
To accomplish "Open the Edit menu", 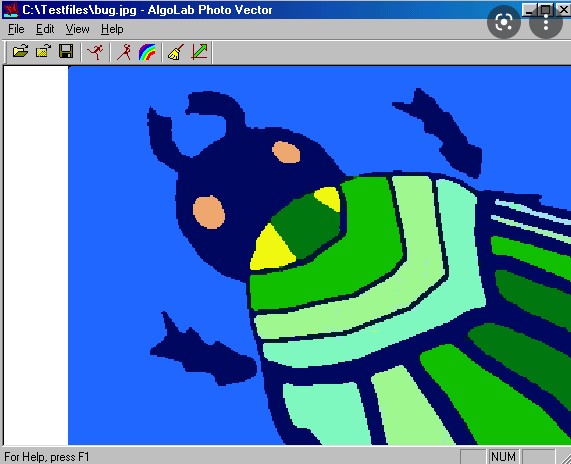I will (x=45, y=29).
